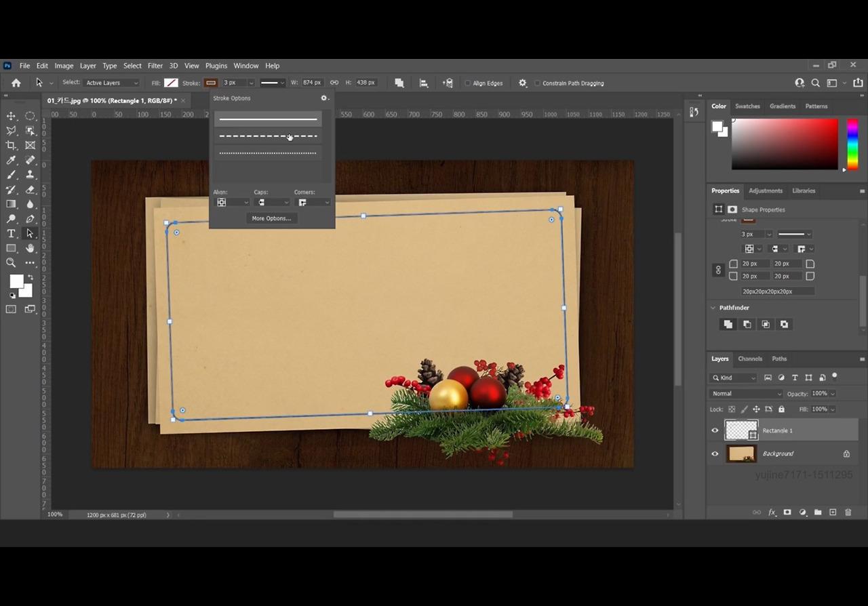The height and width of the screenshot is (606, 868).
Task: Open the Active Layers select dropdown
Action: [x=111, y=83]
